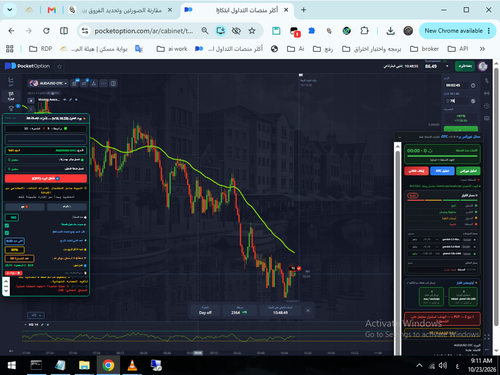Open the timeframe selector dropdown below chart
Image resolution: width=500 pixels, height=375 pixels.
35,315
